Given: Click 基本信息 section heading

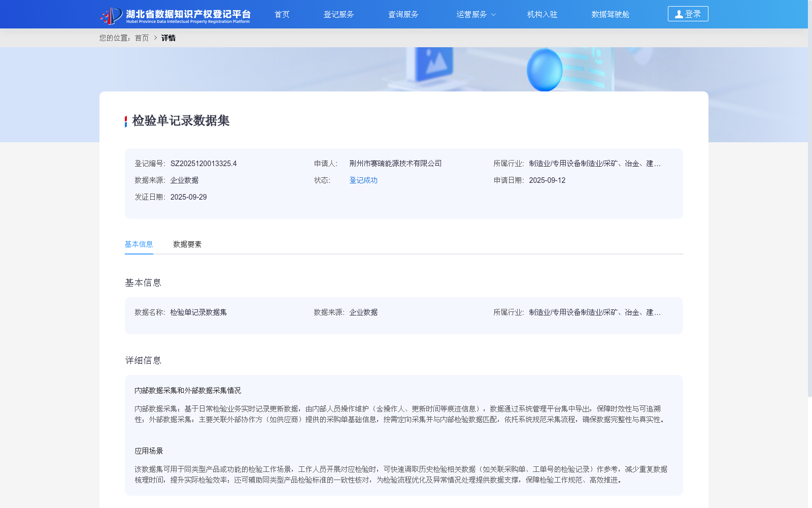Looking at the screenshot, I should [x=143, y=283].
